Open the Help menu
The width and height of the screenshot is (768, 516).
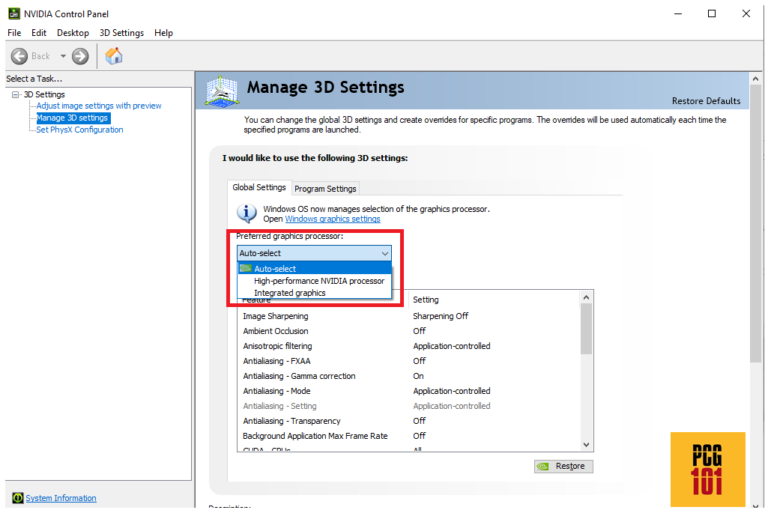[163, 33]
